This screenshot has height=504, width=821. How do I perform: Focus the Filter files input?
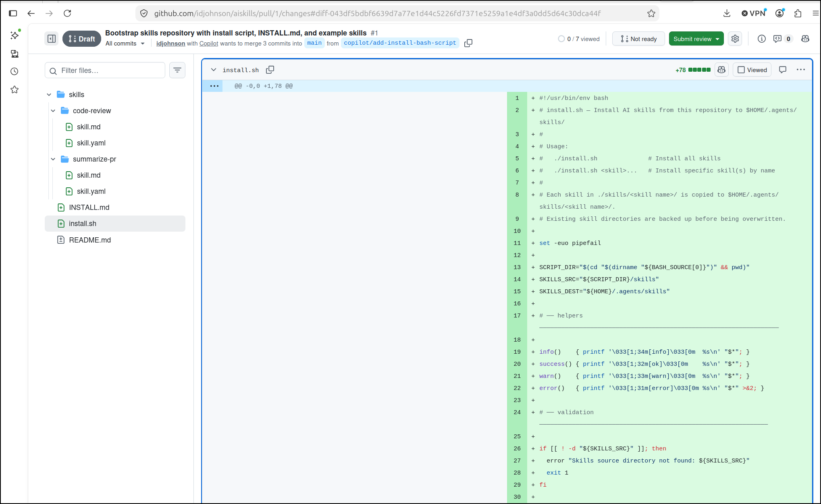tap(105, 70)
